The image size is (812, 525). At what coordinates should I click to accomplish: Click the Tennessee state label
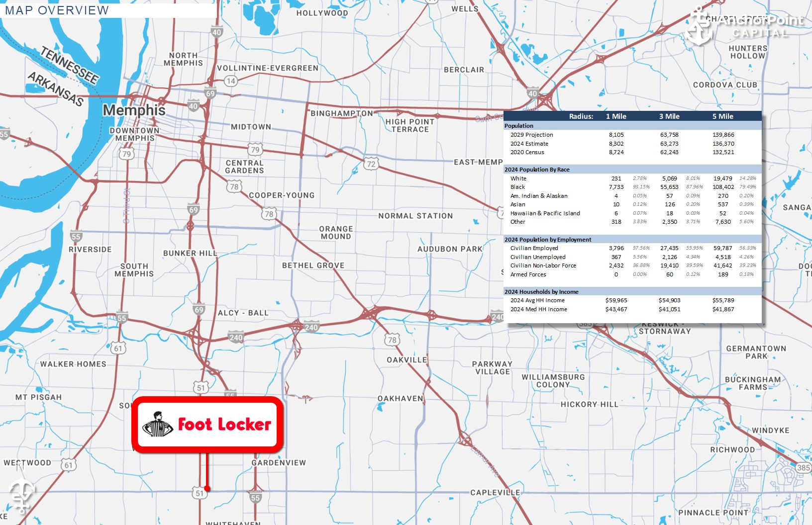pyautogui.click(x=70, y=64)
